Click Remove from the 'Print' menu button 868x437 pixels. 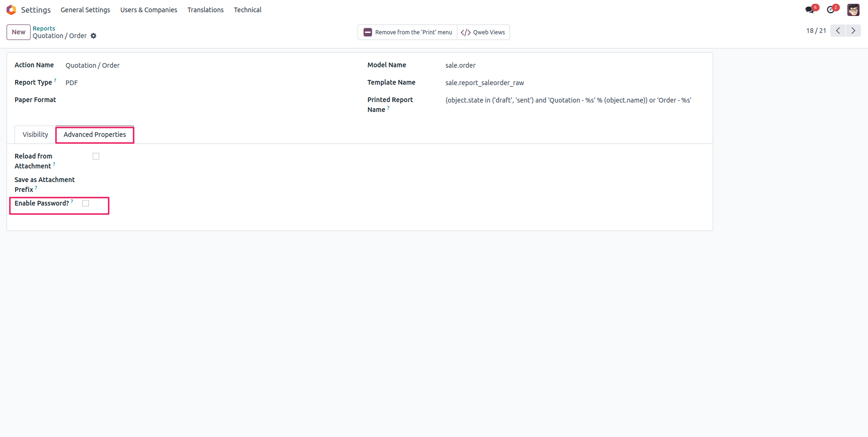tap(407, 32)
